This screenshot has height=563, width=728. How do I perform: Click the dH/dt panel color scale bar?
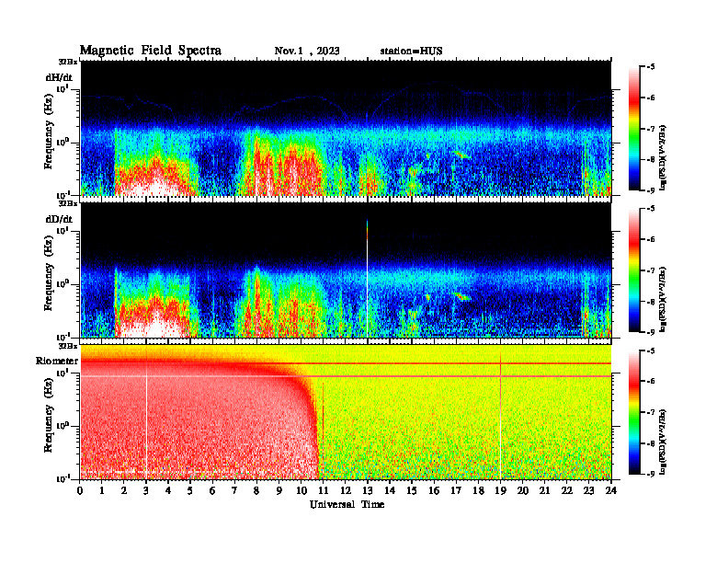pos(634,128)
